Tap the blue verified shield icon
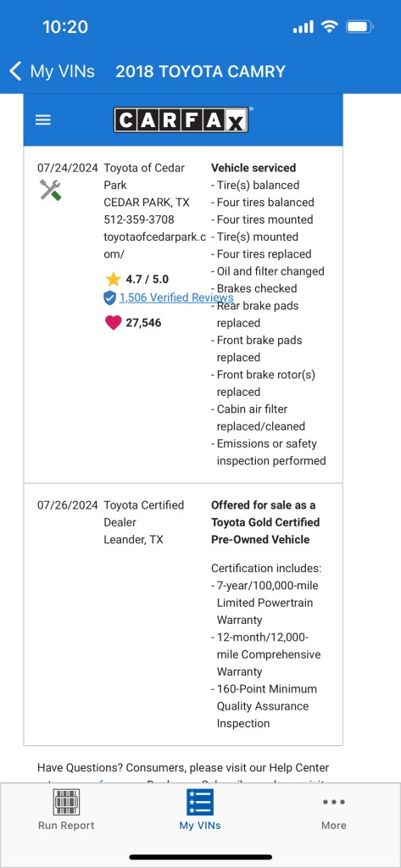Screen dimensions: 401x868 (x=109, y=298)
